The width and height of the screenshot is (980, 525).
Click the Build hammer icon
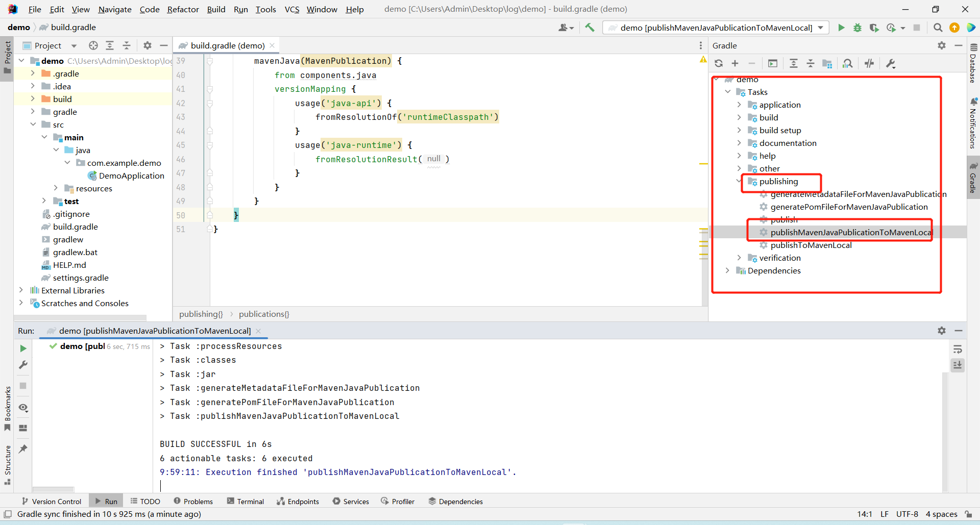tap(590, 28)
